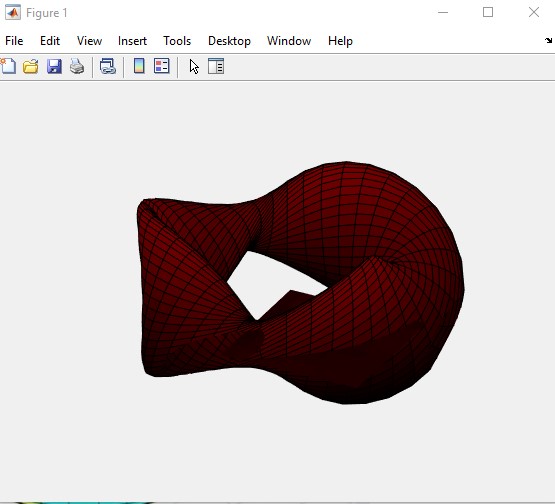This screenshot has height=504, width=555.
Task: Open the Tools menu
Action: 177,41
